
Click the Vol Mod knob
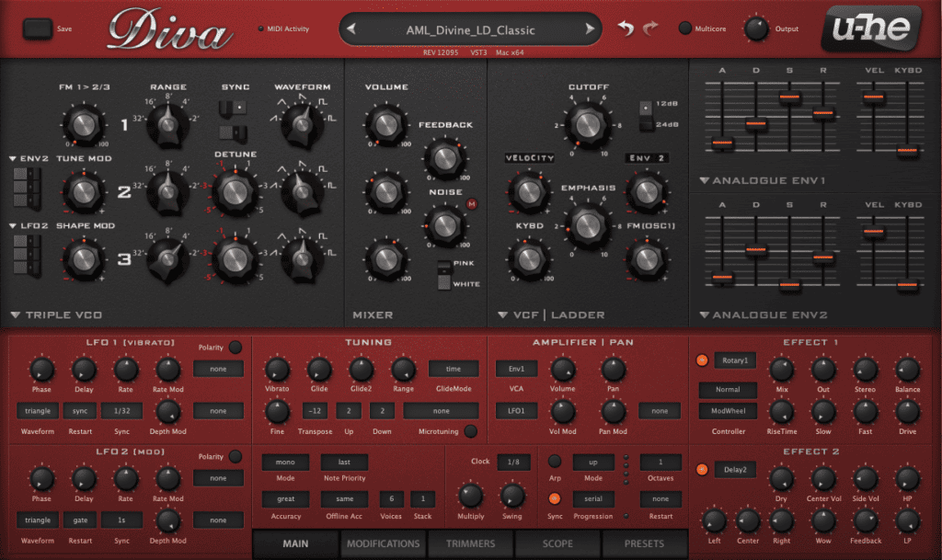click(x=562, y=412)
